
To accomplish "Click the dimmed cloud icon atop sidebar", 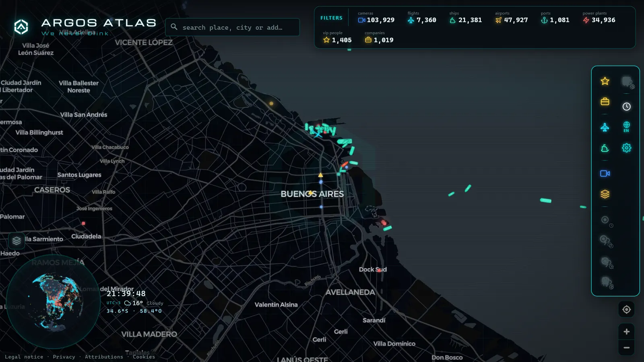I will pos(627,82).
